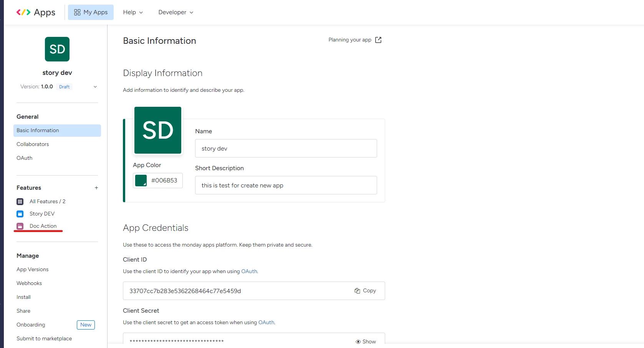Viewport: 644px width, 348px height.
Task: Click the My Apps grid icon
Action: 77,12
